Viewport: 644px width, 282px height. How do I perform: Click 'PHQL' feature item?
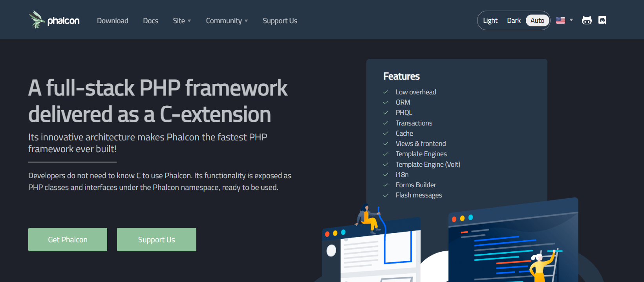[404, 112]
